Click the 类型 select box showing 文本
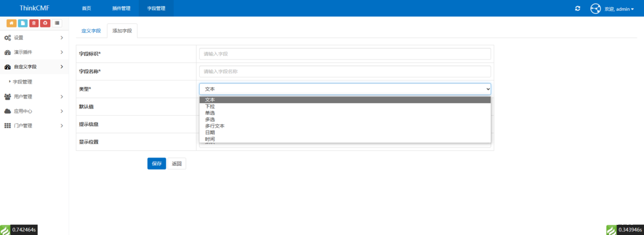The image size is (644, 235). tap(345, 89)
